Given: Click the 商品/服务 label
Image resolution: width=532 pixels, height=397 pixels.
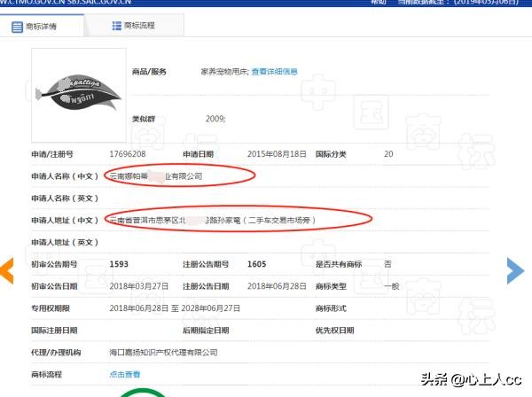Looking at the screenshot, I should [x=149, y=72].
